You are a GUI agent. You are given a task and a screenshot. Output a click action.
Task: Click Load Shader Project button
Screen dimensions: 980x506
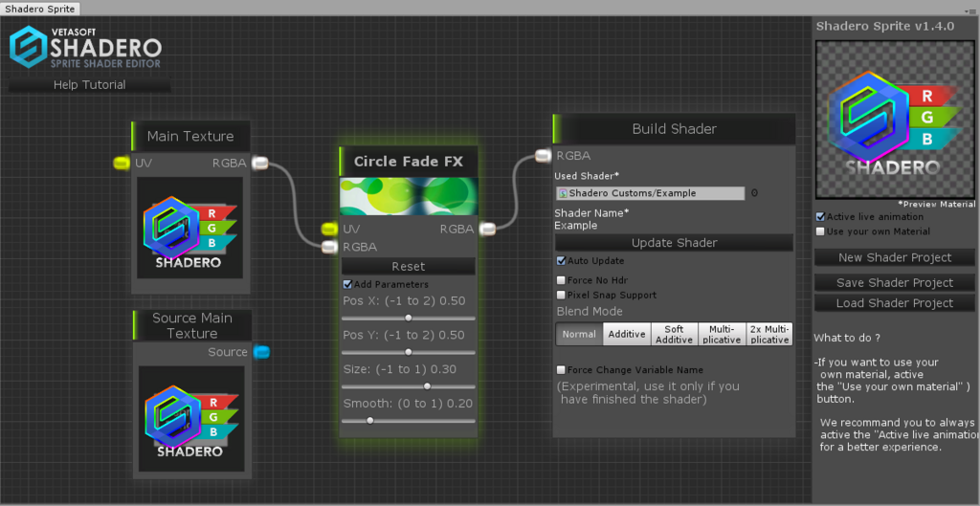(895, 303)
